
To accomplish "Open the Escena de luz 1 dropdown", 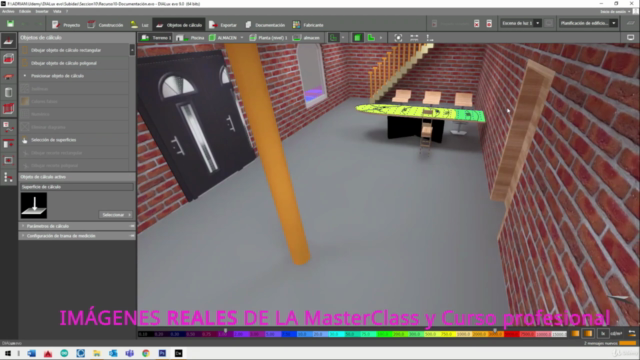I will [521, 23].
